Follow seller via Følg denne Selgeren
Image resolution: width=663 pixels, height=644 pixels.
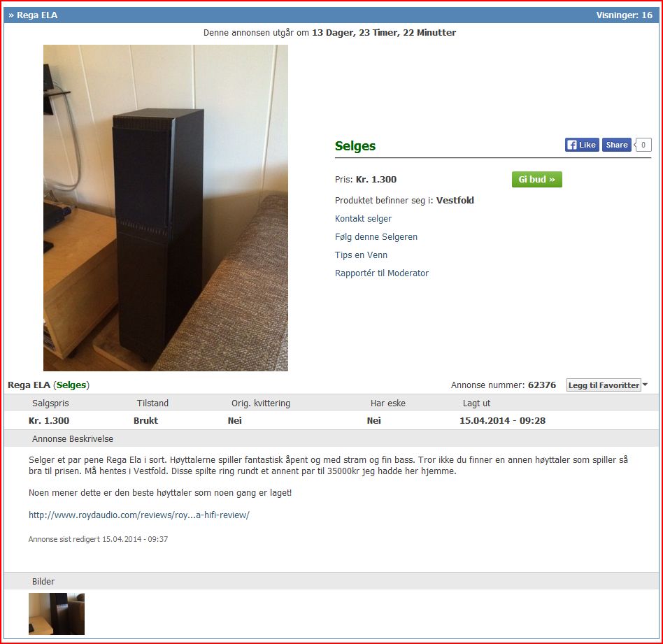click(376, 237)
